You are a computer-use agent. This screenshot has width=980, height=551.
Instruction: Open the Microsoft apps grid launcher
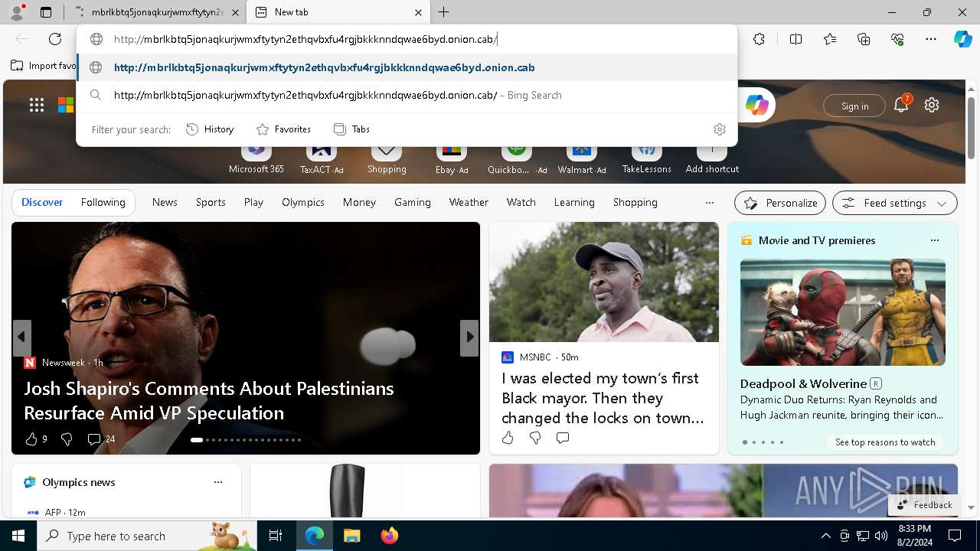pos(37,105)
